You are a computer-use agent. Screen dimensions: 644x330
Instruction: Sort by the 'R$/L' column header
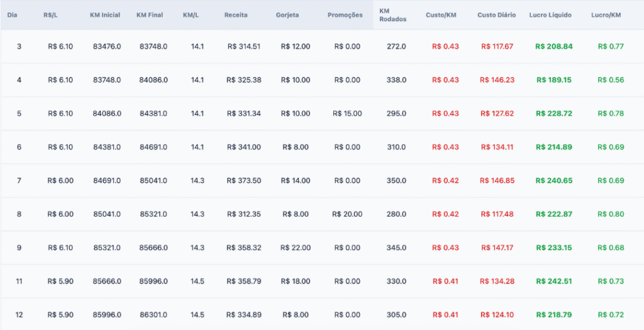[52, 14]
